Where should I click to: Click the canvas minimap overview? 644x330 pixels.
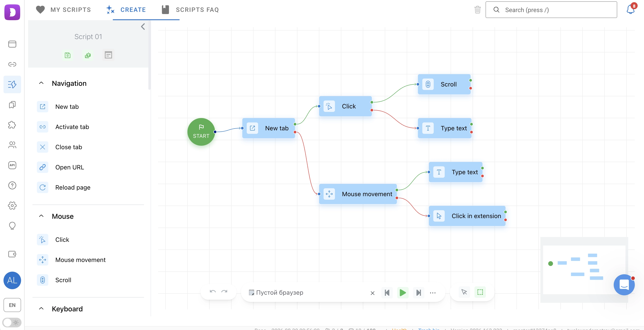click(x=584, y=270)
